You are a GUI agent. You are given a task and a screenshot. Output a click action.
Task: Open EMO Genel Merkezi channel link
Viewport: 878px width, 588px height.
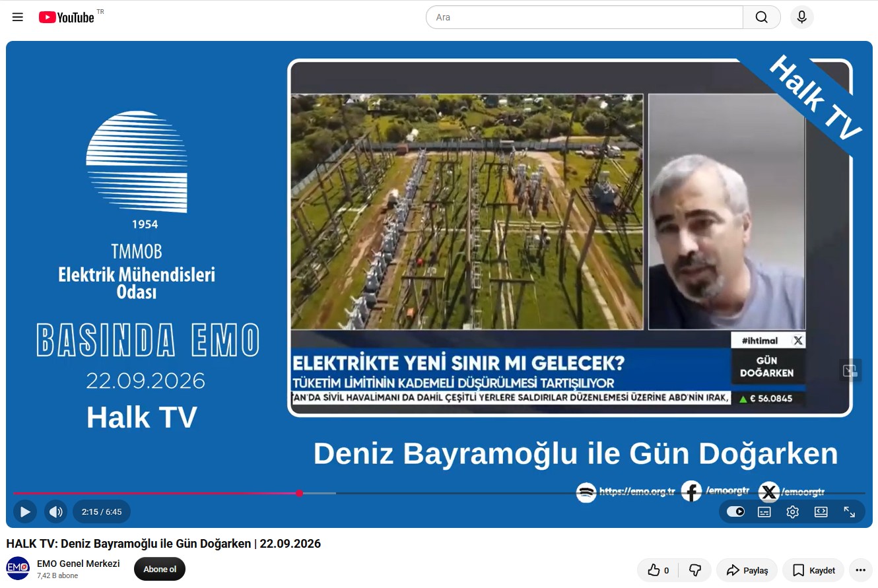(79, 564)
